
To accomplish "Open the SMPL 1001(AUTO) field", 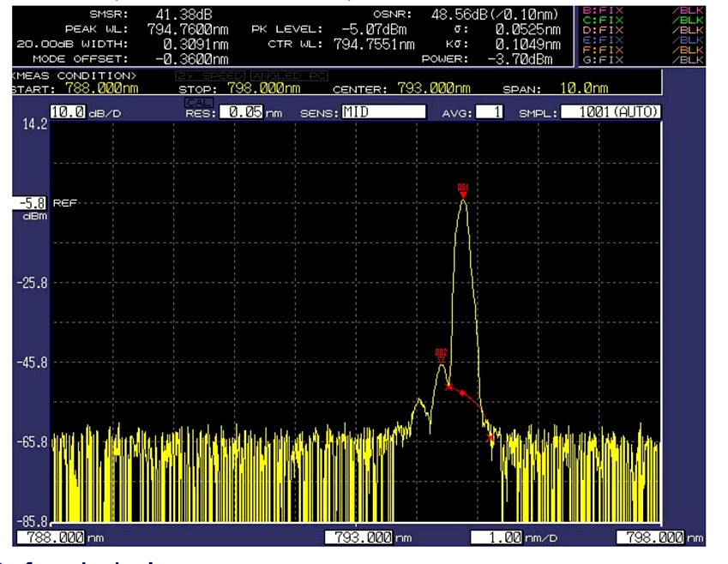I will click(611, 112).
